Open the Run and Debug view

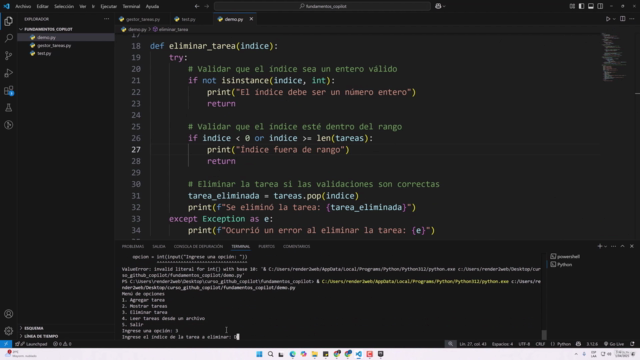point(8,73)
